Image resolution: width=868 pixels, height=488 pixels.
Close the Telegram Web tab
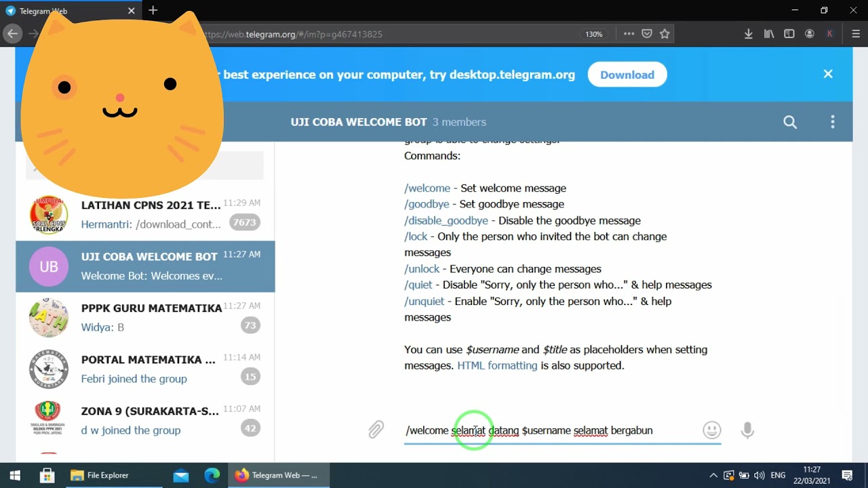(132, 11)
